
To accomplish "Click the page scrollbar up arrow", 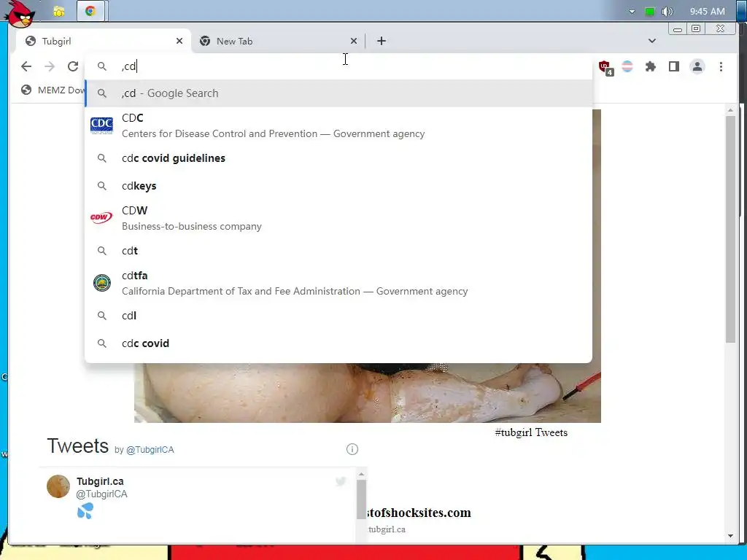I will [730, 110].
